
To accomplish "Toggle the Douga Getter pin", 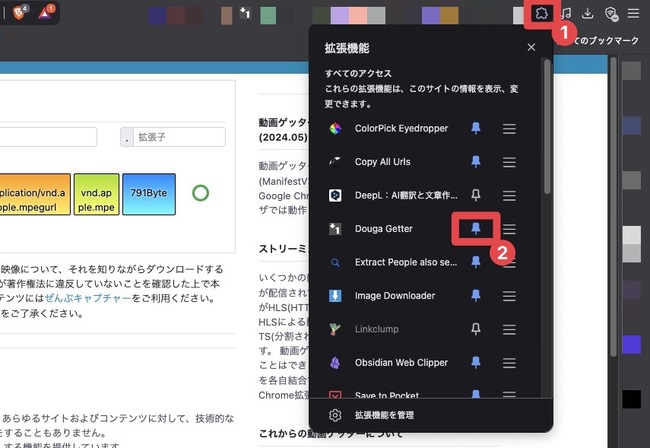I will pos(476,229).
